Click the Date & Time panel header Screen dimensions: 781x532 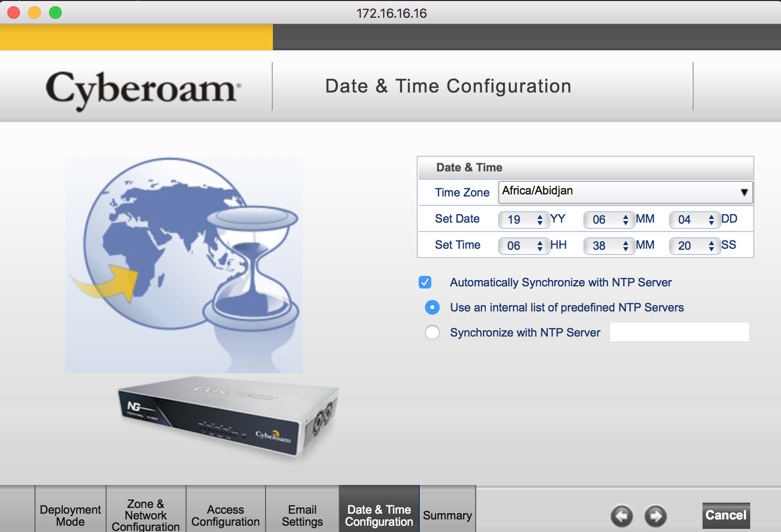(585, 168)
